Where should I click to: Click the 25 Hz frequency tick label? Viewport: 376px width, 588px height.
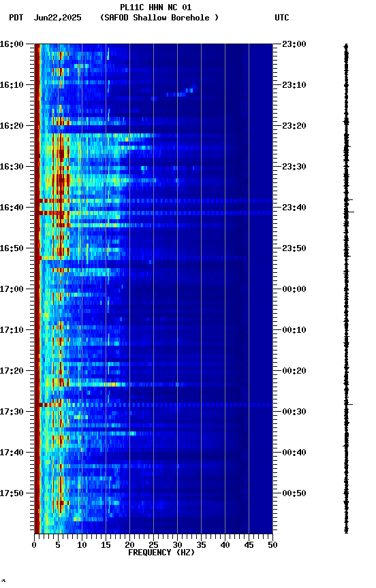point(153,545)
